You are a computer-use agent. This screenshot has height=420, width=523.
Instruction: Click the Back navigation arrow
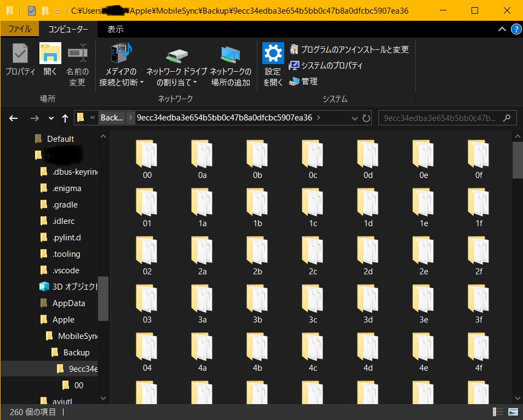click(14, 118)
